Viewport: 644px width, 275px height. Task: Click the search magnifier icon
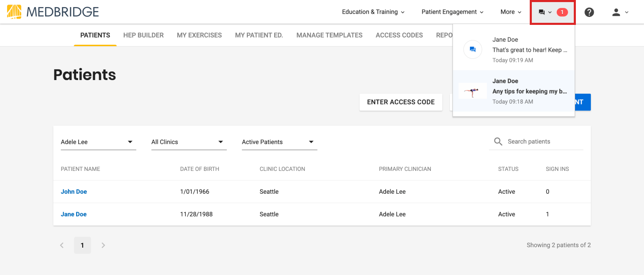[498, 142]
